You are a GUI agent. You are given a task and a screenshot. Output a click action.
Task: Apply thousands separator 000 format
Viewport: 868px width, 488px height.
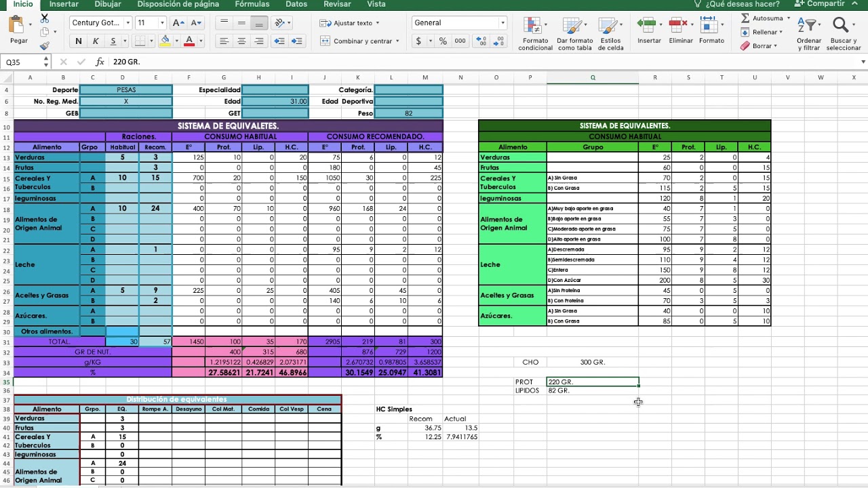click(460, 41)
